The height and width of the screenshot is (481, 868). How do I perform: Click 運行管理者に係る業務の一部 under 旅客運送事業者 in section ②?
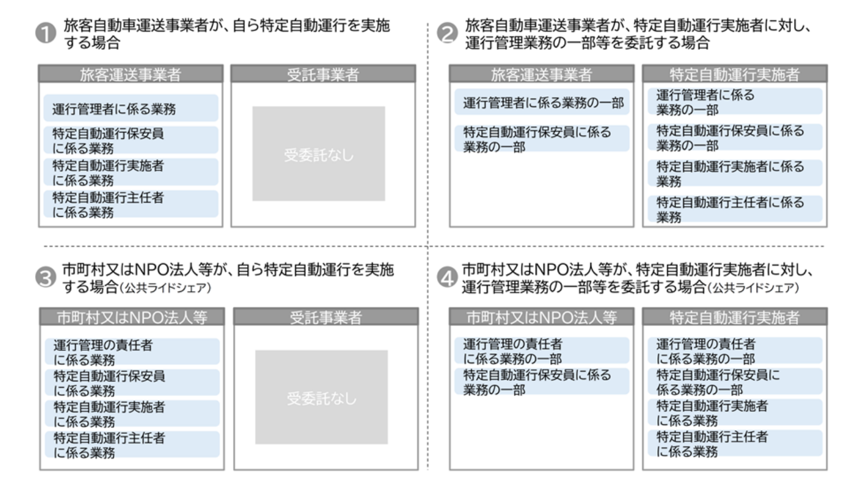542,102
